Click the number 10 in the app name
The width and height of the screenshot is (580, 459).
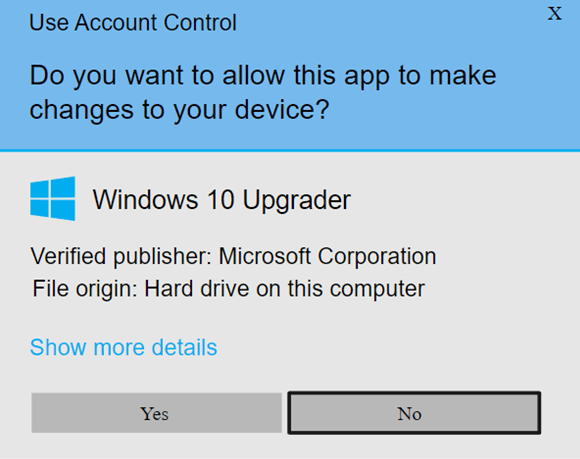click(220, 200)
